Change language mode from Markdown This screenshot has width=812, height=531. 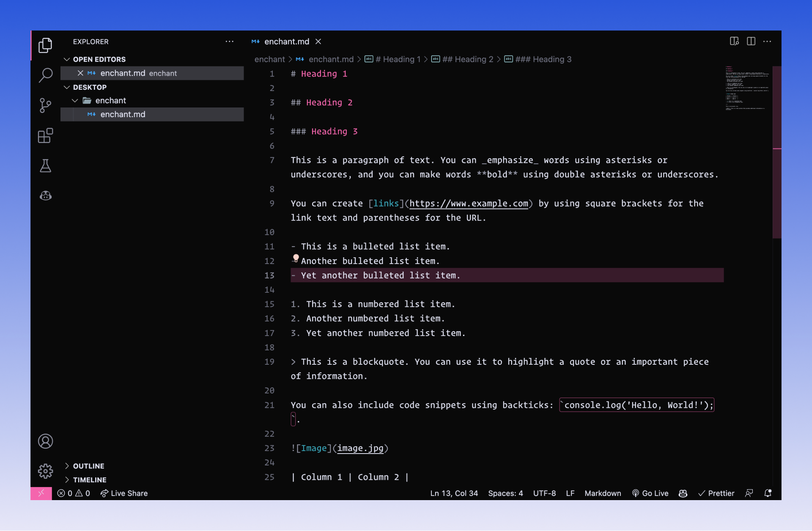click(x=603, y=493)
